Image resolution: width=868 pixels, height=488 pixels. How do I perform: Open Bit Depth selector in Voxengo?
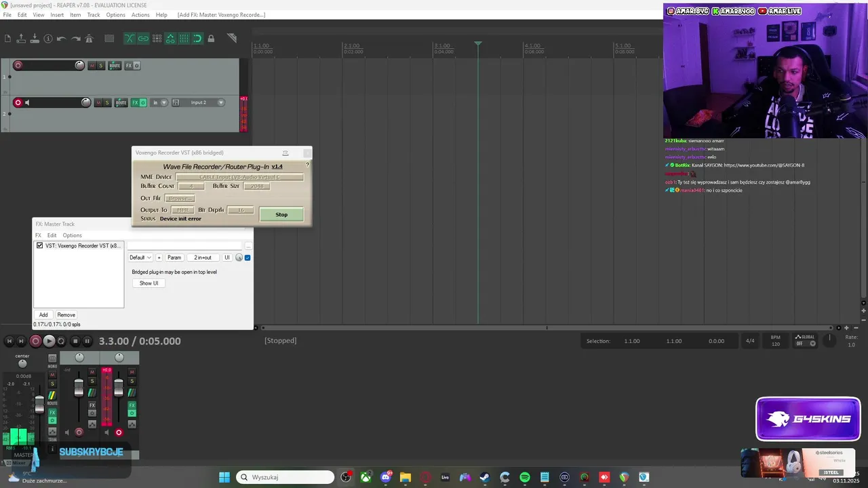(240, 210)
